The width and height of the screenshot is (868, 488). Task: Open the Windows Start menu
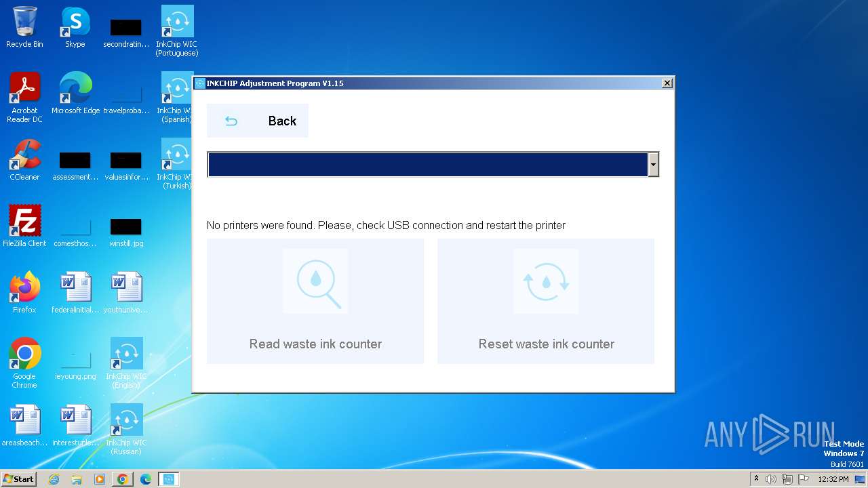(18, 479)
